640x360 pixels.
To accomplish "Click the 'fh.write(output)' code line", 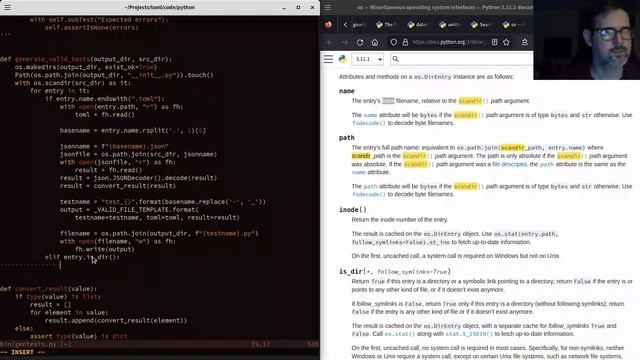I will pyautogui.click(x=104, y=249).
